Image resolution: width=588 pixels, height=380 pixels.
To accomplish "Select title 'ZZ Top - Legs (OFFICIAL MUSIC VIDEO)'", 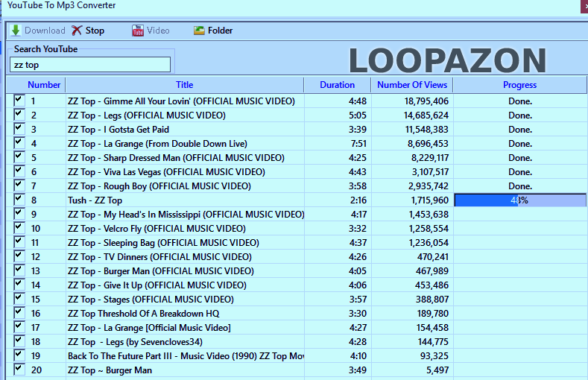I will pyautogui.click(x=147, y=115).
